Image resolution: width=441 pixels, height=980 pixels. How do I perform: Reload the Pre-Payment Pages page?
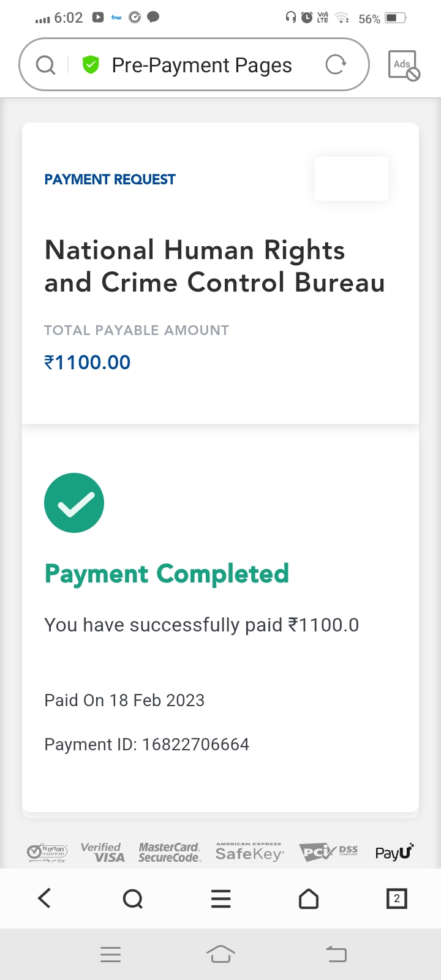click(x=335, y=64)
